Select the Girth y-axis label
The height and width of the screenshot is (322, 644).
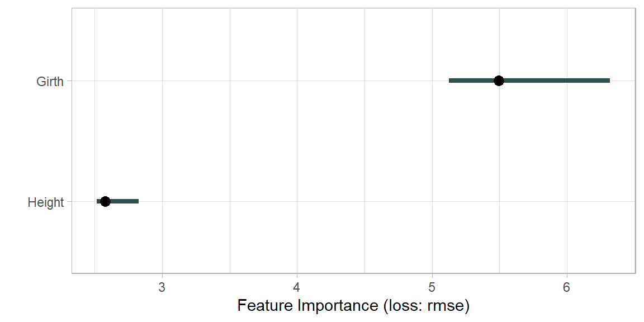[x=50, y=82]
